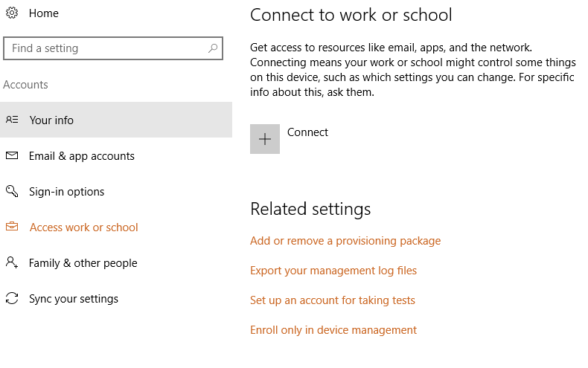Click the Sync your settings arrows icon
The width and height of the screenshot is (588, 368).
(12, 298)
